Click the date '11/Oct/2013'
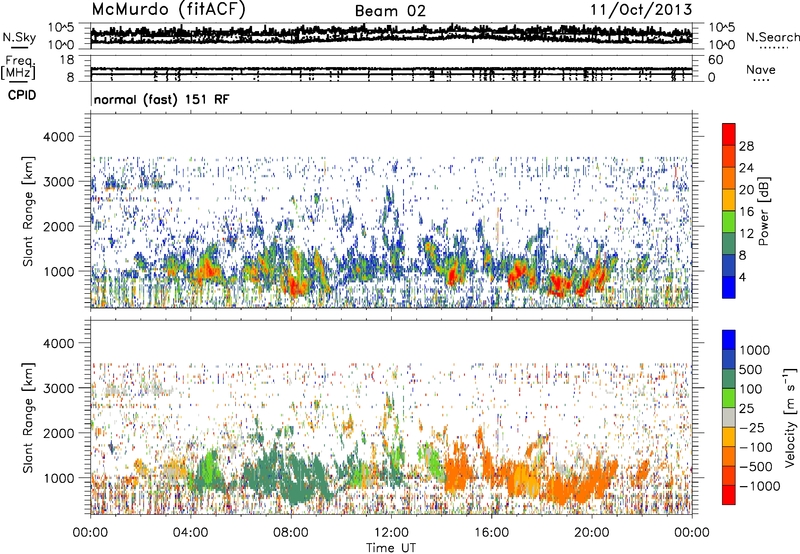800x554 pixels. pyautogui.click(x=641, y=10)
